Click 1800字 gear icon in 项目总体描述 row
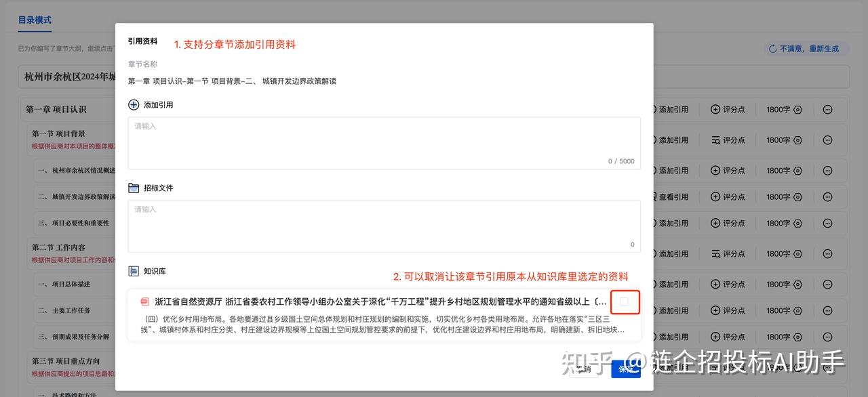The image size is (868, 397). coord(797,285)
